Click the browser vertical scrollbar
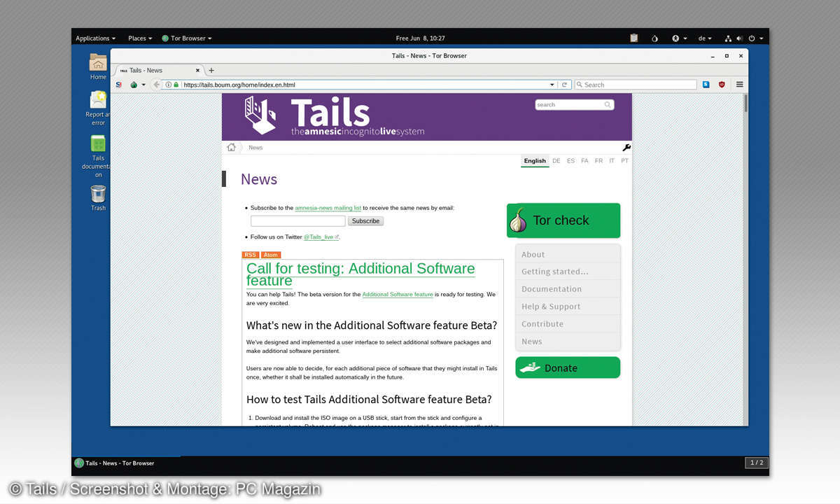Screen dimensions: 840x504 tap(745, 103)
